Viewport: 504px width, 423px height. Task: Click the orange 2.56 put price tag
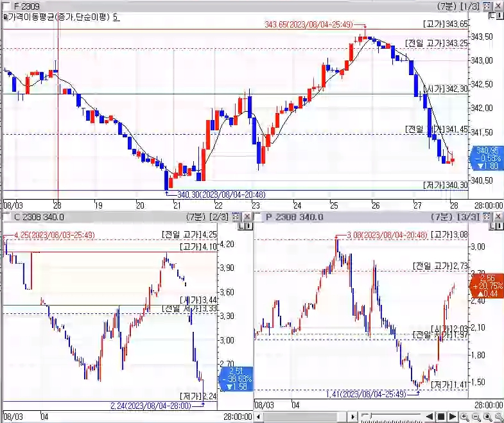[x=487, y=286]
